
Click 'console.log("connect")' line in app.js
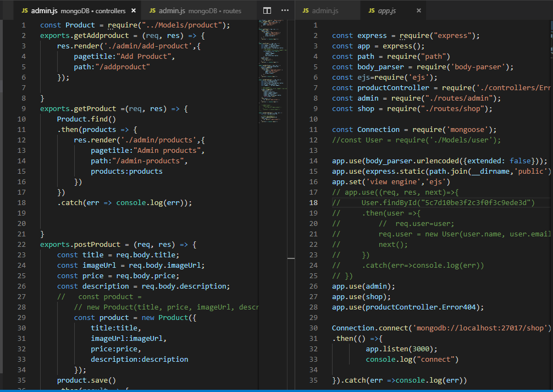(x=412, y=360)
